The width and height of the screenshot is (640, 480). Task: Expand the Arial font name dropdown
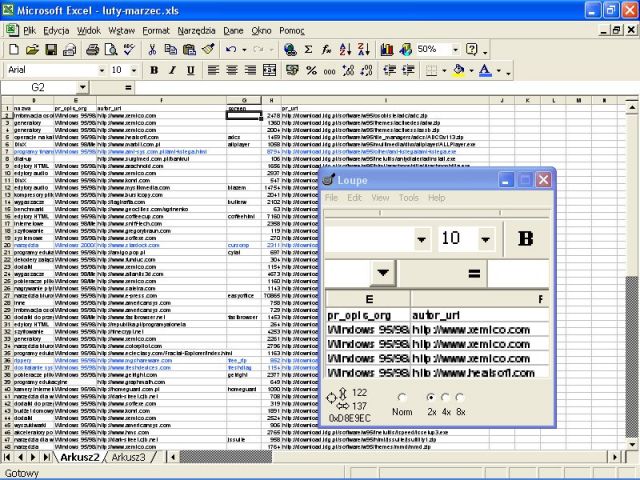point(102,71)
